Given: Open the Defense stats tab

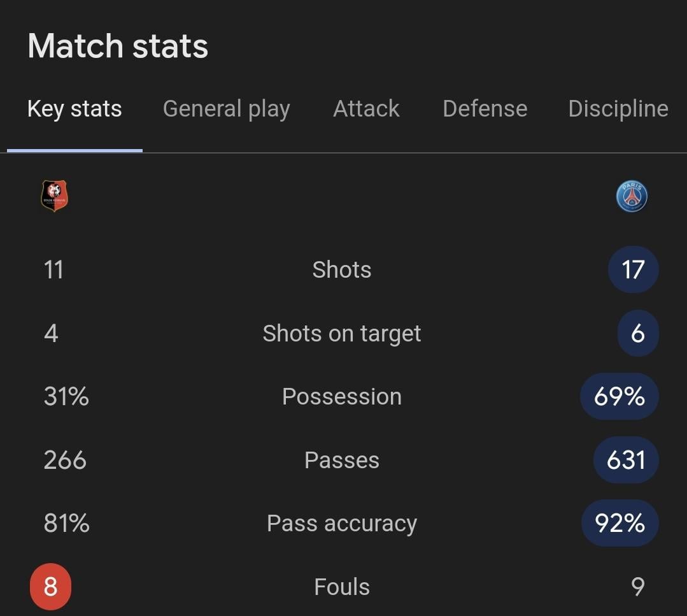Looking at the screenshot, I should tap(485, 109).
